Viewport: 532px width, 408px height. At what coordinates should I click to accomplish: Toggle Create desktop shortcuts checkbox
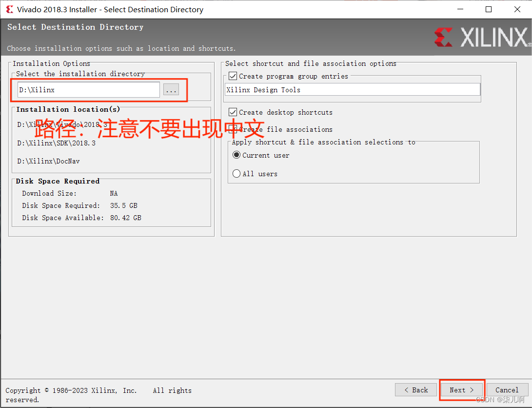(233, 112)
